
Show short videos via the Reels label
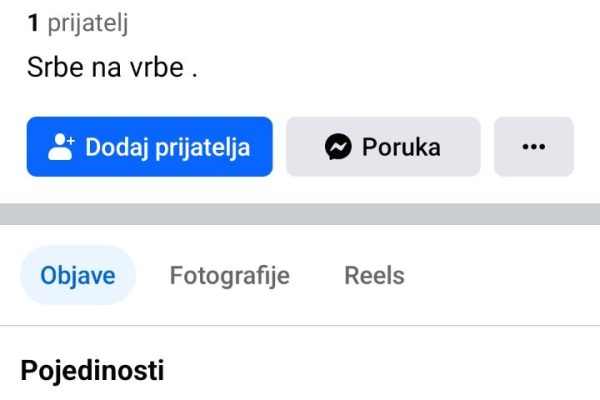[374, 275]
